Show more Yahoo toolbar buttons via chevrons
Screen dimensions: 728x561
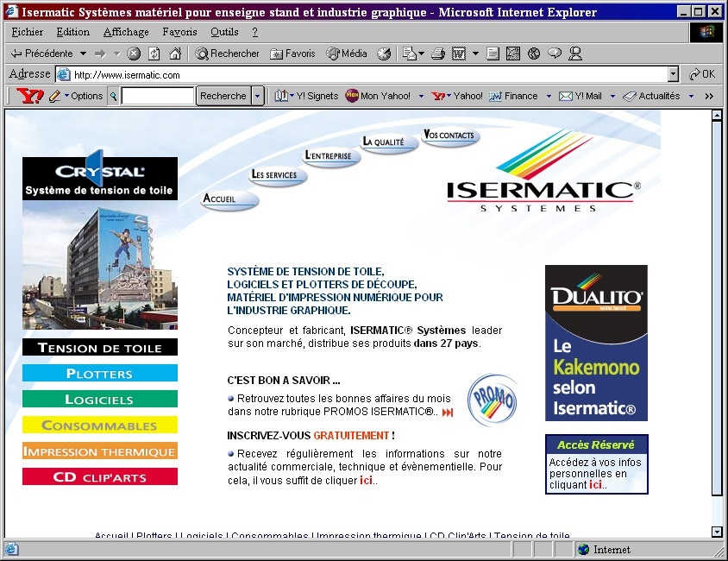[x=709, y=96]
